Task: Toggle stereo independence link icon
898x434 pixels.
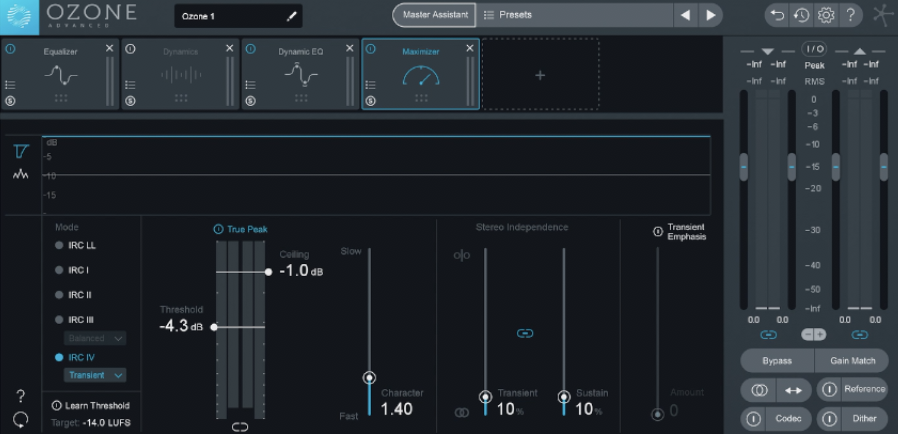Action: click(x=525, y=333)
